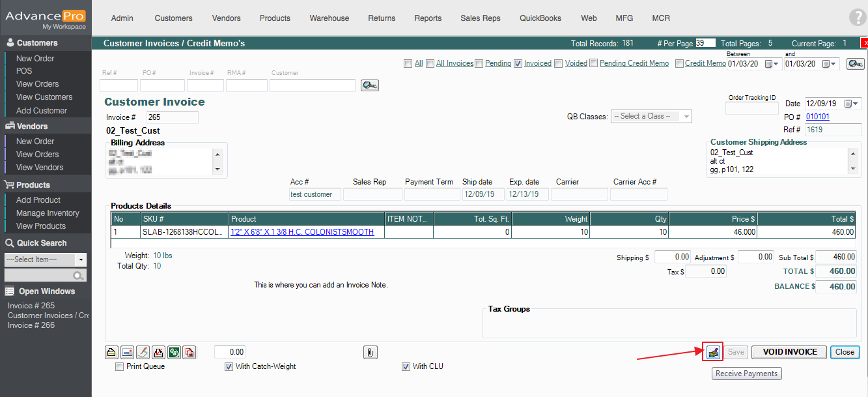This screenshot has height=397, width=868.
Task: Click the QuickBooks export icon
Action: click(174, 353)
